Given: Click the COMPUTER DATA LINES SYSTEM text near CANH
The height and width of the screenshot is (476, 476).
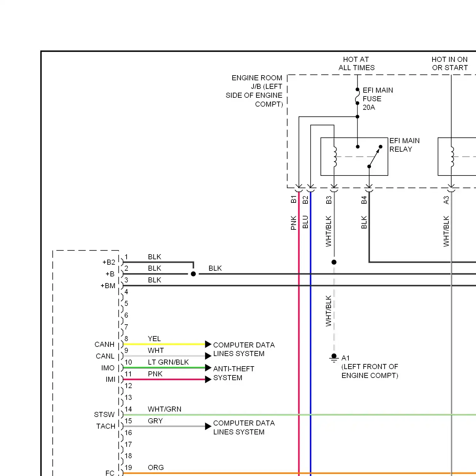Looking at the screenshot, I should click(x=244, y=349).
